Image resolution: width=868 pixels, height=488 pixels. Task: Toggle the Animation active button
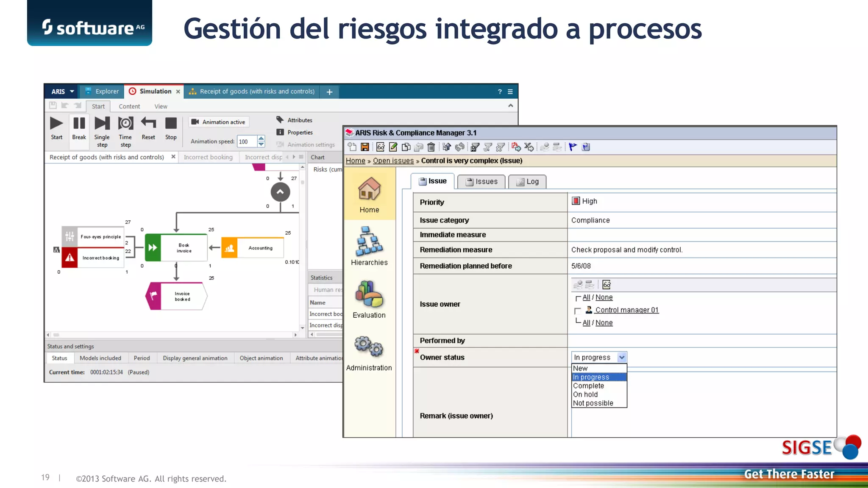pyautogui.click(x=219, y=122)
